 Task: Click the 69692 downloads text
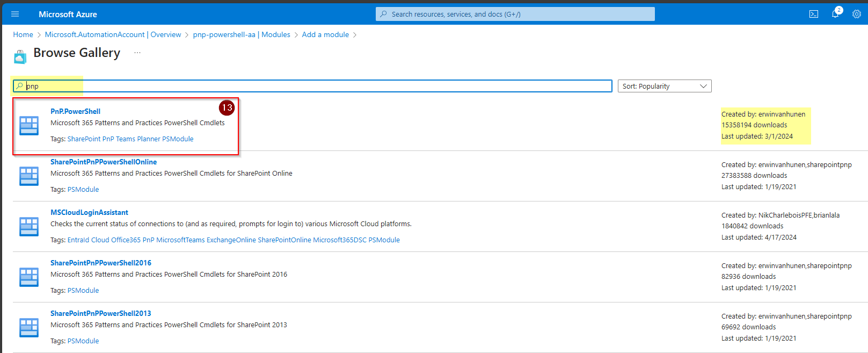click(x=749, y=327)
